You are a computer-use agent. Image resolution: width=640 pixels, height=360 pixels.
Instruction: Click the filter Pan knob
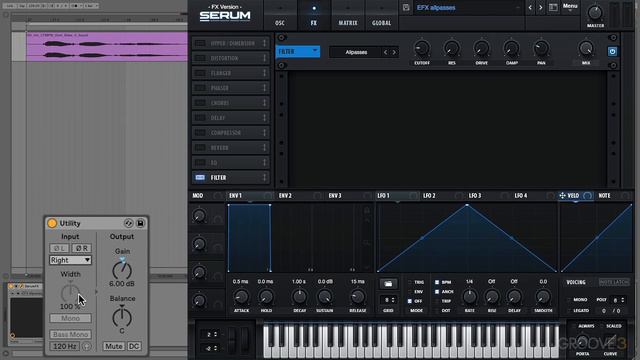pyautogui.click(x=541, y=49)
